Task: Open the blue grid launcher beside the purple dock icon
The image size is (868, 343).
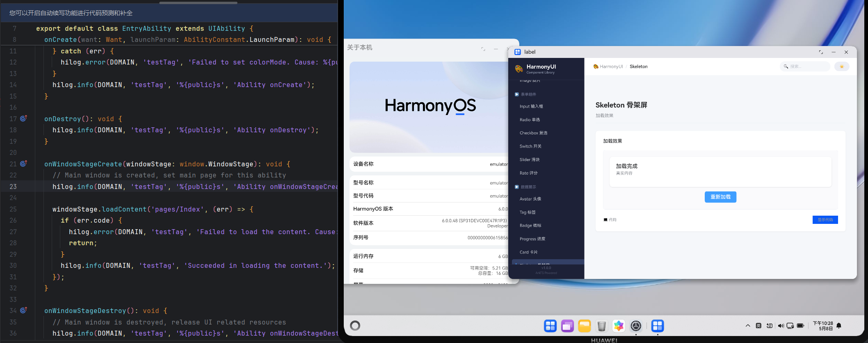Action: 550,326
